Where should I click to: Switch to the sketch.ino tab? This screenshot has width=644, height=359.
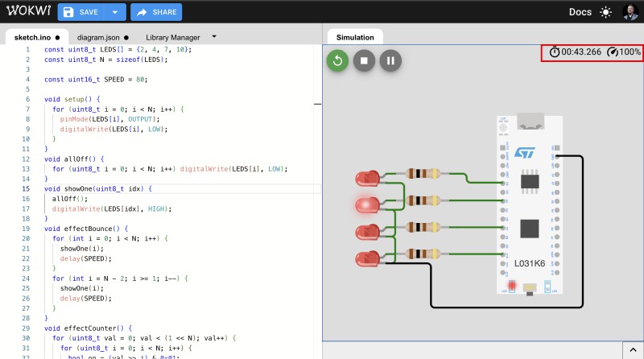(37, 37)
